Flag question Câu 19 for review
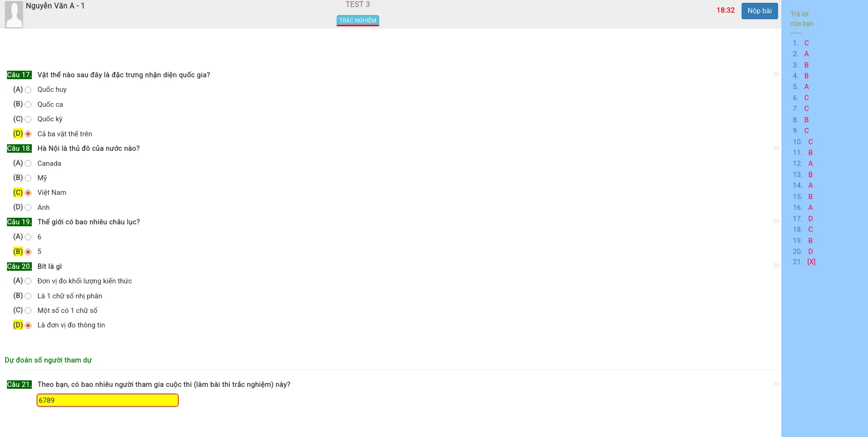 [776, 222]
